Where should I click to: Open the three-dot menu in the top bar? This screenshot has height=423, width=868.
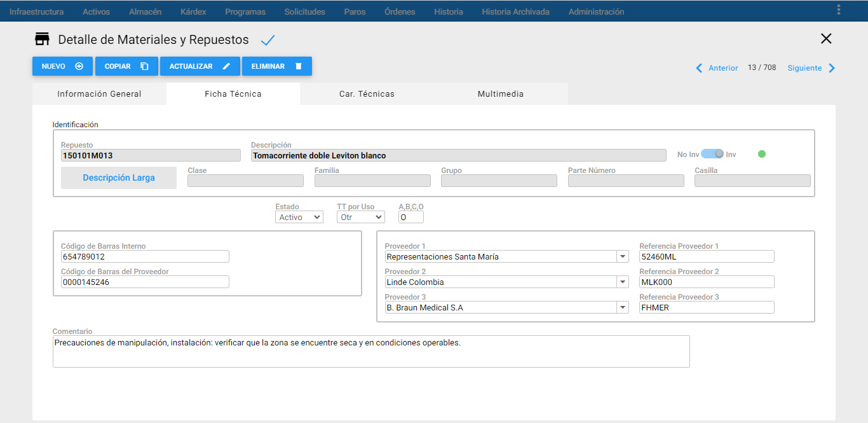(839, 10)
